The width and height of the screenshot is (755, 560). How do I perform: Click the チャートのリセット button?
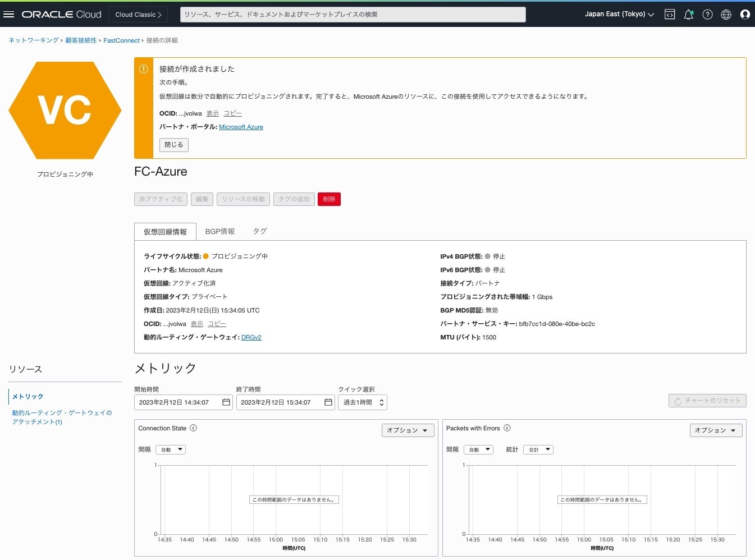coord(707,401)
